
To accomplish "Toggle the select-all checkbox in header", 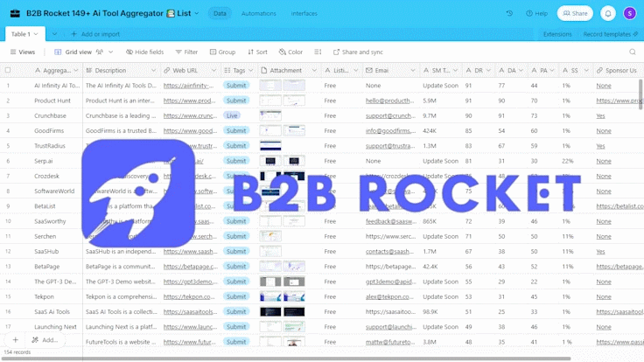I will (x=8, y=70).
